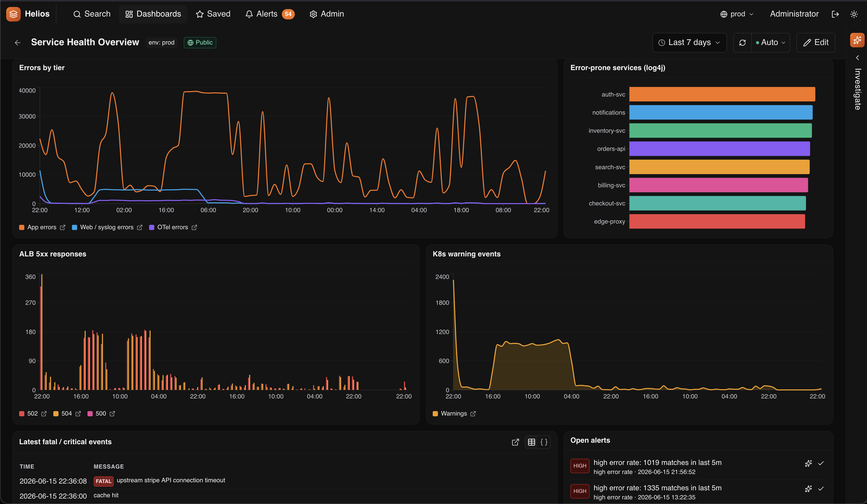Click the ALB 5xx responses panel title
Viewport: 867px width, 504px height.
pyautogui.click(x=53, y=254)
